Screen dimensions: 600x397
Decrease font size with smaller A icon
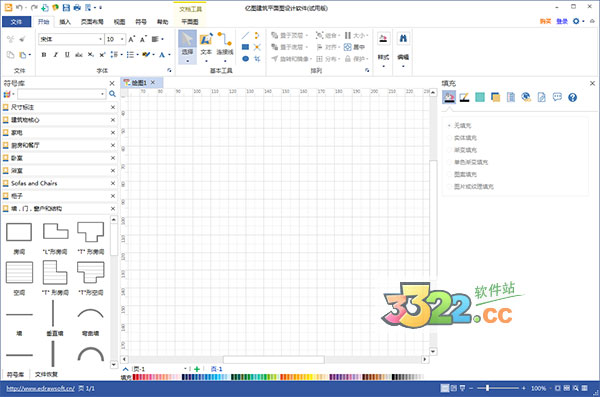pyautogui.click(x=143, y=39)
